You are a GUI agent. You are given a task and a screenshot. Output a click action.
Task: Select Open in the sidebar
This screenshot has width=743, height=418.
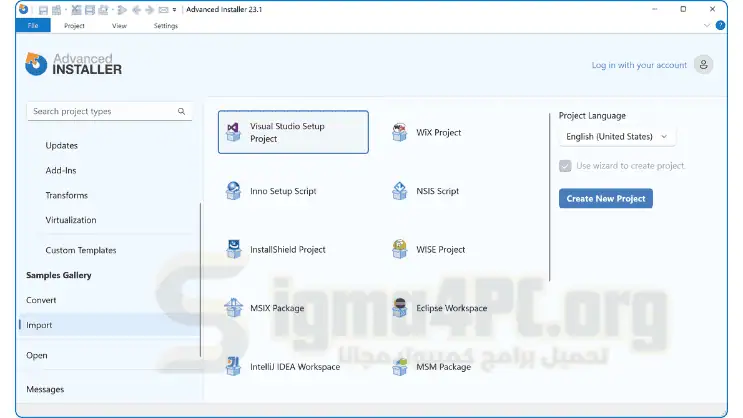pos(36,355)
